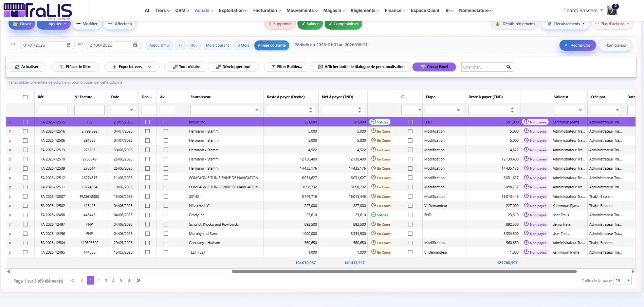Open the Taille de la page dropdown

click(628, 280)
